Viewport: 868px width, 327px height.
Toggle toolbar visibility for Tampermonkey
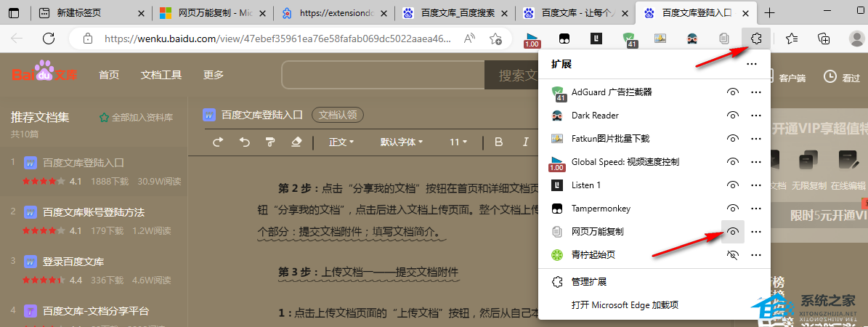[x=733, y=209]
